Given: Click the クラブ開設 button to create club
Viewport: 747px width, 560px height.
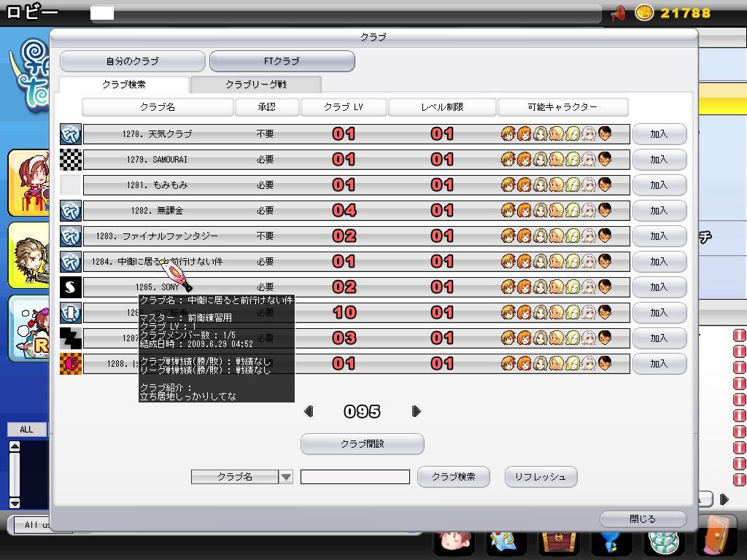Looking at the screenshot, I should pyautogui.click(x=362, y=443).
